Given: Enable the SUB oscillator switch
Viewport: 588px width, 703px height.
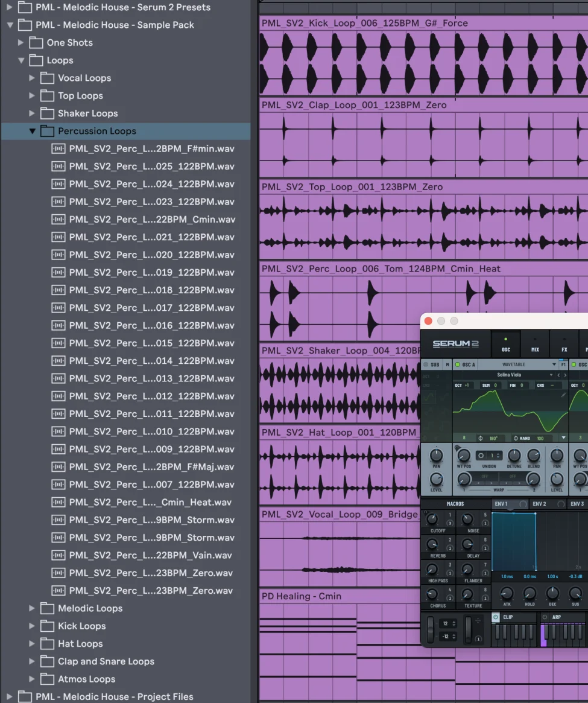Looking at the screenshot, I should click(426, 364).
